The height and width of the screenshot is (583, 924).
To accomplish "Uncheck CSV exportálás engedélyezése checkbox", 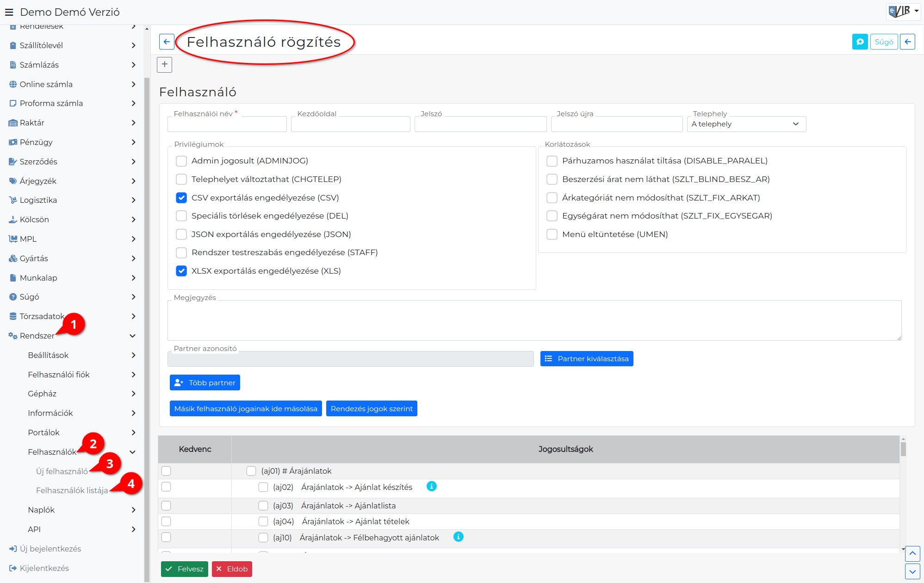I will tap(181, 198).
